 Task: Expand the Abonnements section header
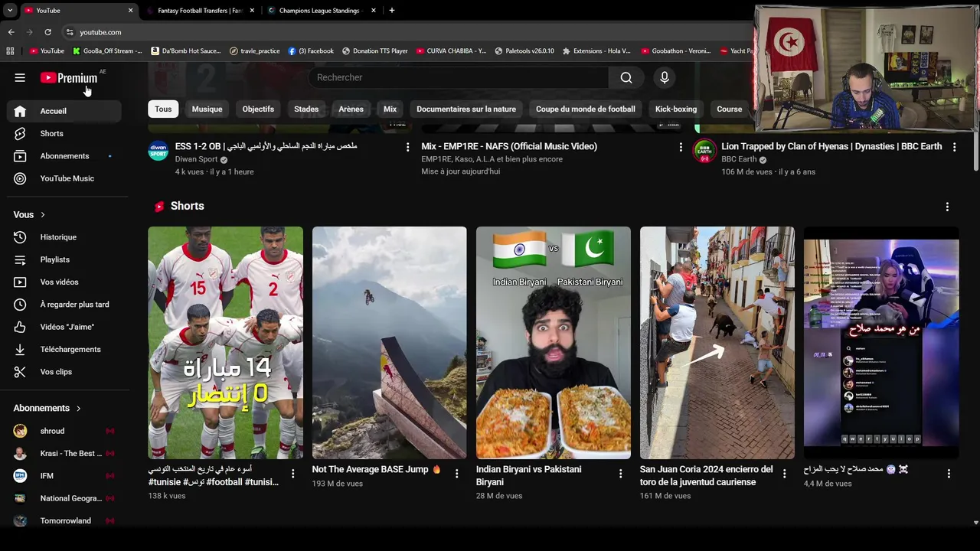click(47, 409)
